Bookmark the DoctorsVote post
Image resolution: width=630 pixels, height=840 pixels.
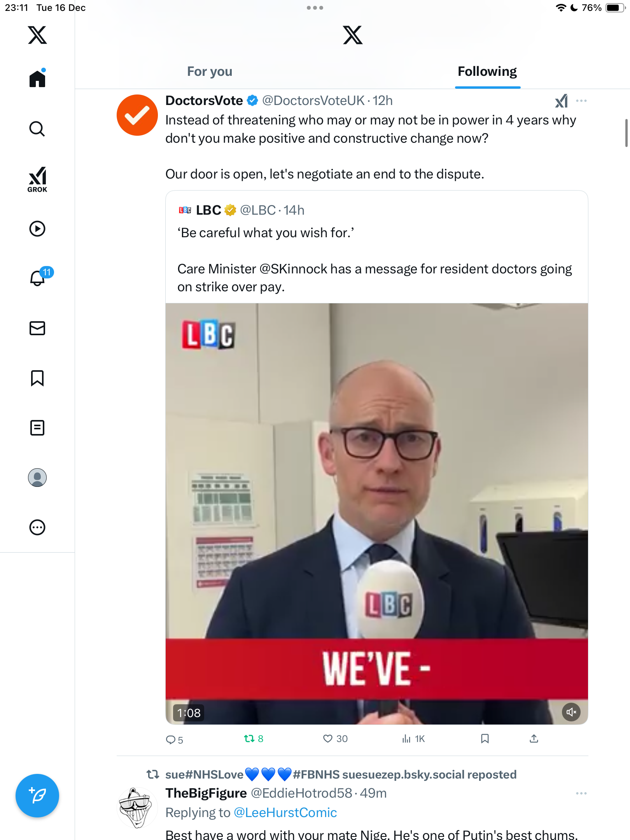tap(485, 738)
